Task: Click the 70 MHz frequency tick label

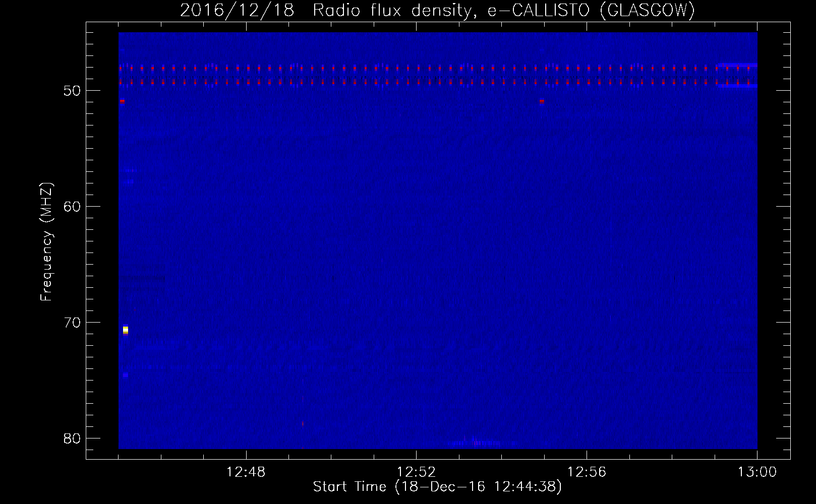Action: [72, 323]
